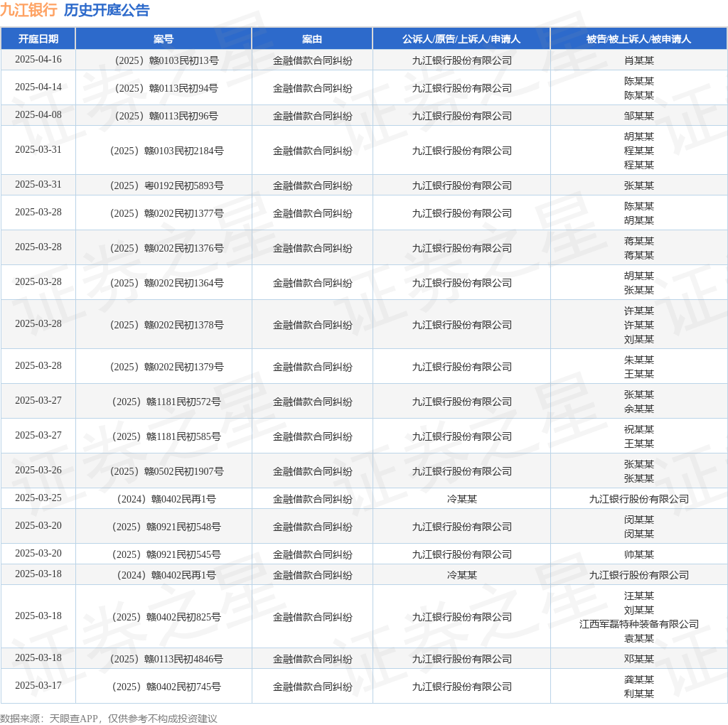
Task: Click case number 赣0113民初94号
Action: point(166,88)
